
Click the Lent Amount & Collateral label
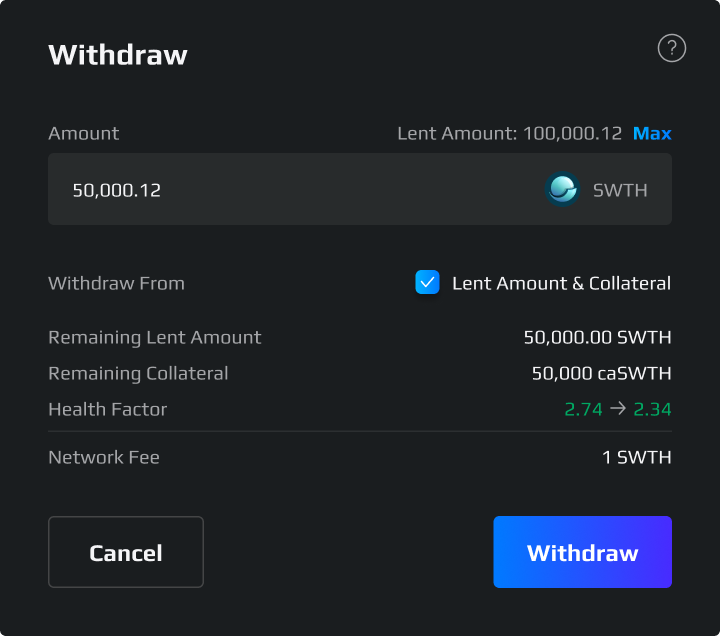point(561,283)
